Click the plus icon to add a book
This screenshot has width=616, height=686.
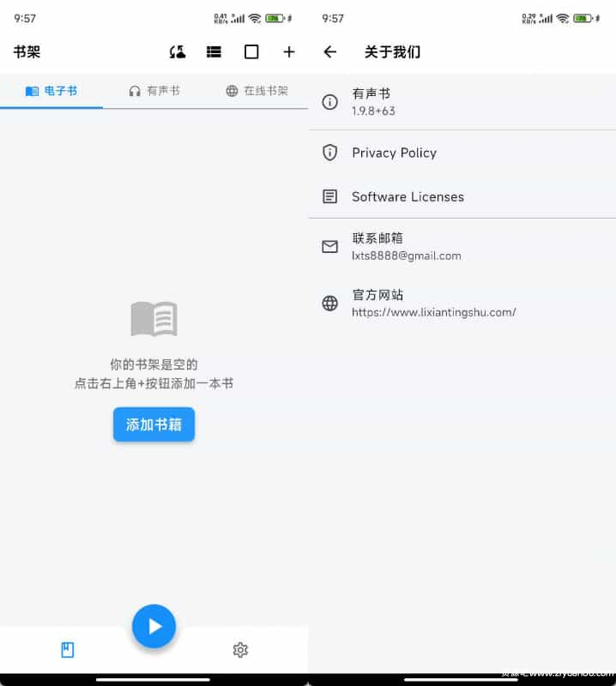click(x=289, y=52)
